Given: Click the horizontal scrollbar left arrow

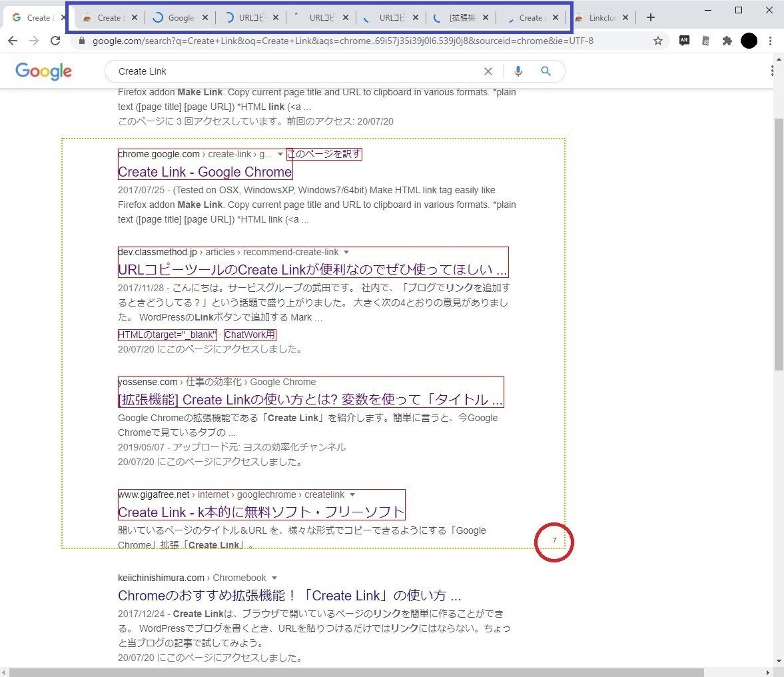Looking at the screenshot, I should 5,672.
